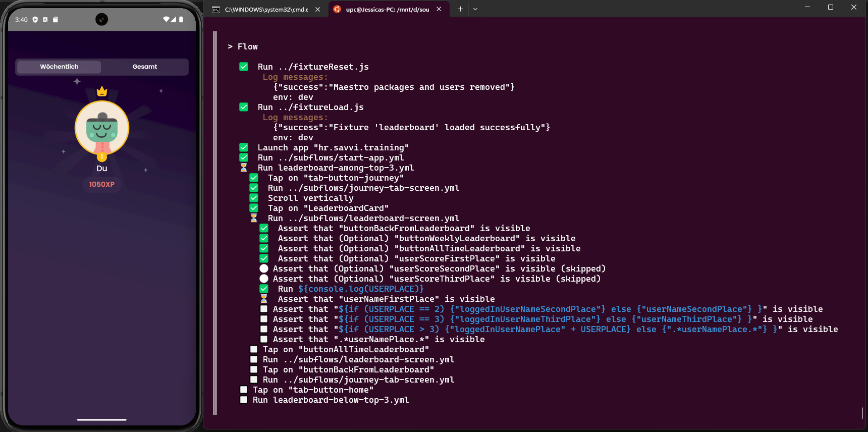Click hourglass icon beside leaderboard-among-top-3.yml

[244, 168]
